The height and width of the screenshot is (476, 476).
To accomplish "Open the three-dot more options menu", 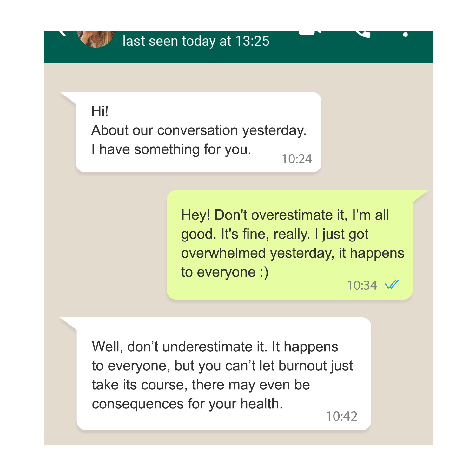I will click(x=405, y=34).
